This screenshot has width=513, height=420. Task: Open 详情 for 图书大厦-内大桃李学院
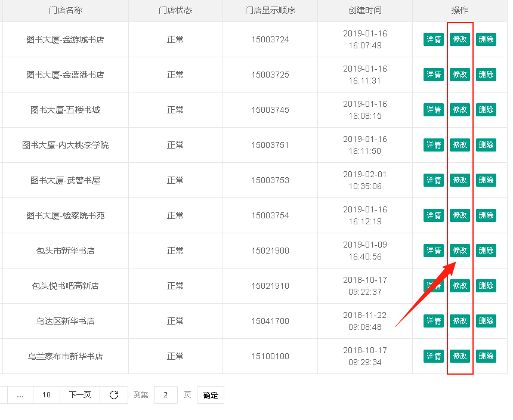click(434, 145)
